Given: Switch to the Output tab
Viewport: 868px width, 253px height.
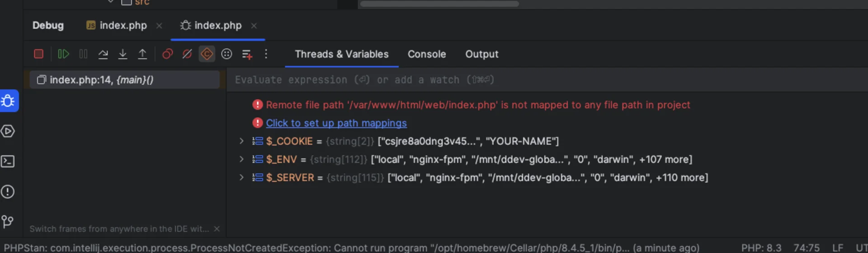Looking at the screenshot, I should click(481, 54).
